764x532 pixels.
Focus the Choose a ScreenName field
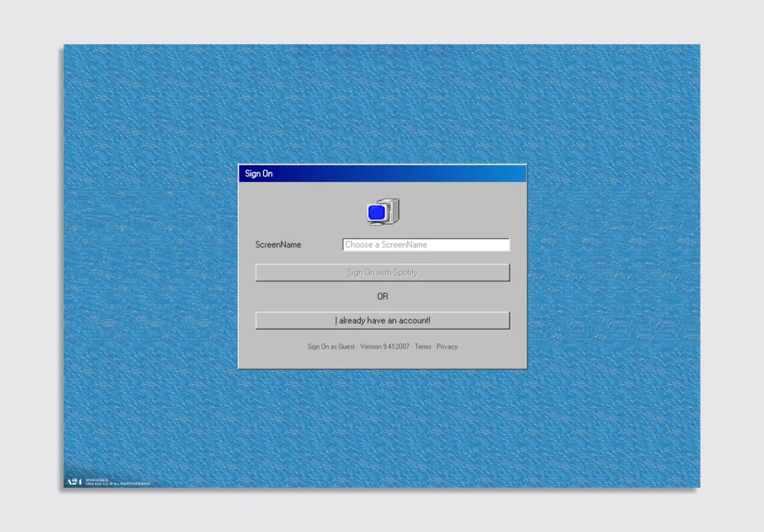(x=425, y=245)
